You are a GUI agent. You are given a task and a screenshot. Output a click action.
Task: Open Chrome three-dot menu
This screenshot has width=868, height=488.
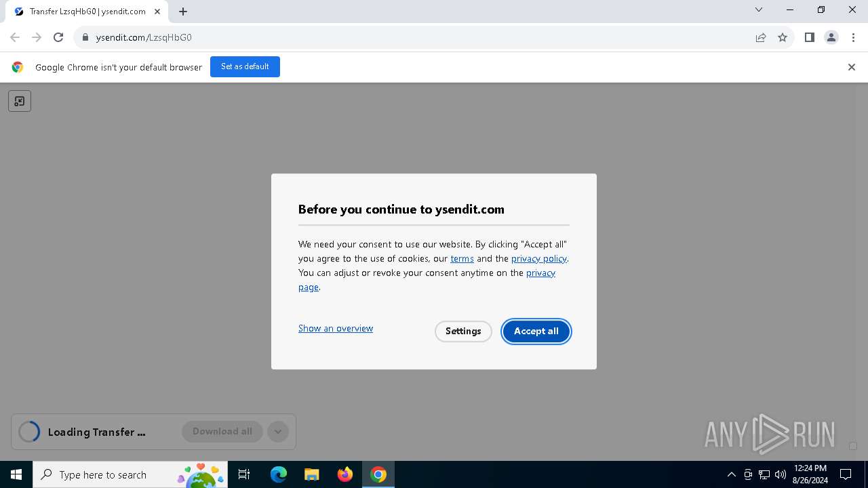coord(853,37)
